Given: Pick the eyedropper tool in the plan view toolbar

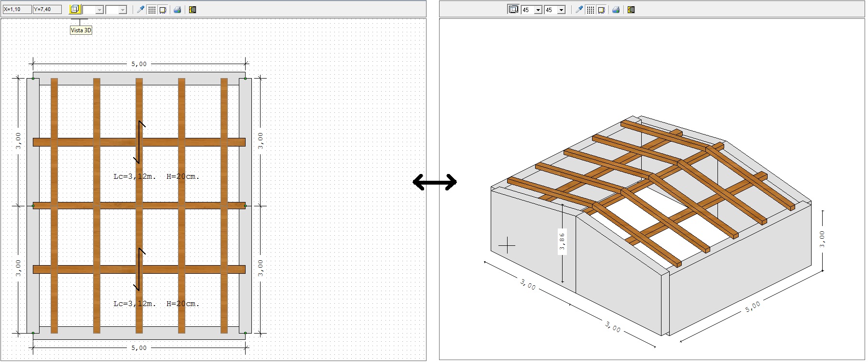Looking at the screenshot, I should click(x=140, y=9).
